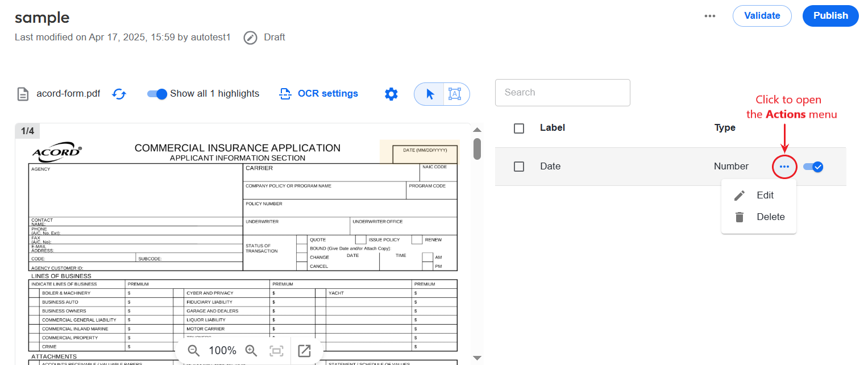868x365 pixels.
Task: Click the PM checkbox in the form
Action: pos(427,266)
